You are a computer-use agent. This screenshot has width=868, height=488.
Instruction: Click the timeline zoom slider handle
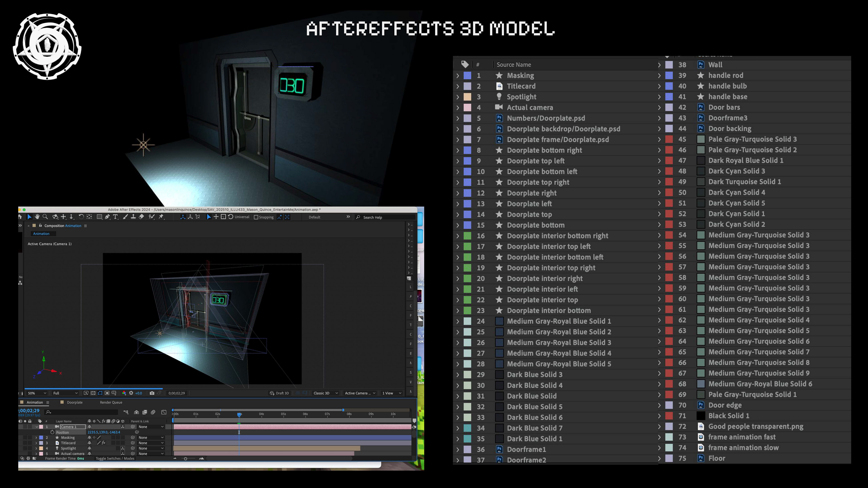(x=185, y=458)
